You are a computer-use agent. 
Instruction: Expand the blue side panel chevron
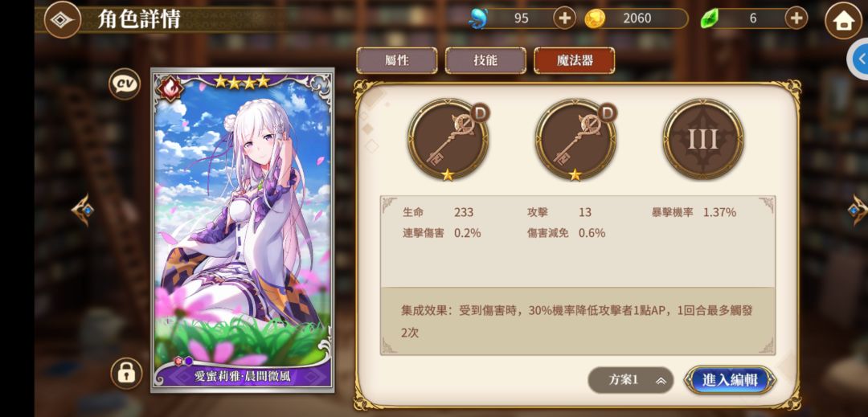click(859, 58)
